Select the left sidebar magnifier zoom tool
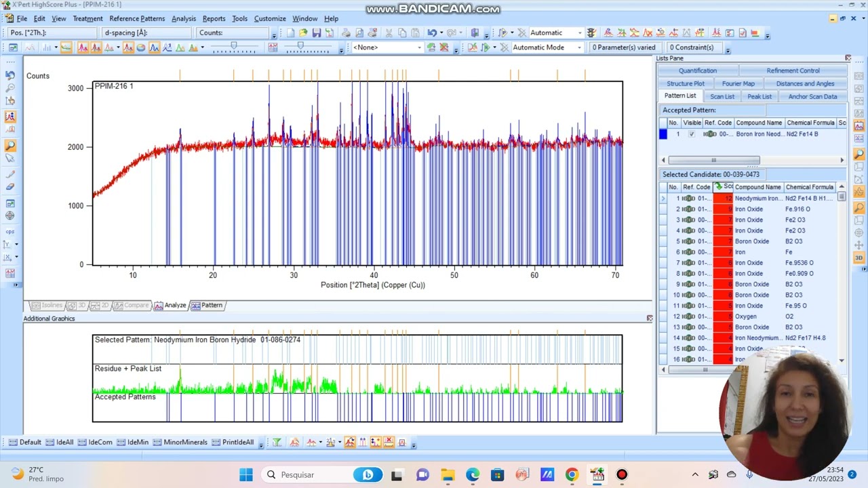 [x=10, y=145]
